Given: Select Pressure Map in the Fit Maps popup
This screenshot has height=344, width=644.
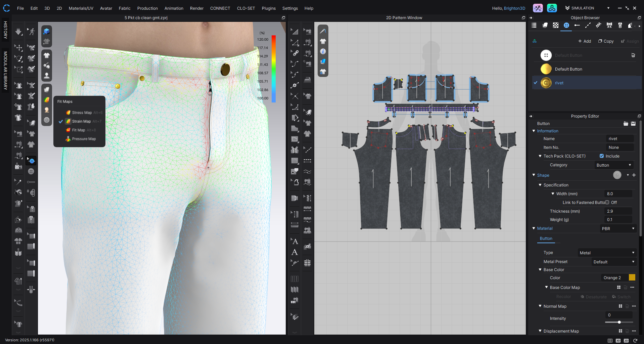Looking at the screenshot, I should click(x=84, y=139).
